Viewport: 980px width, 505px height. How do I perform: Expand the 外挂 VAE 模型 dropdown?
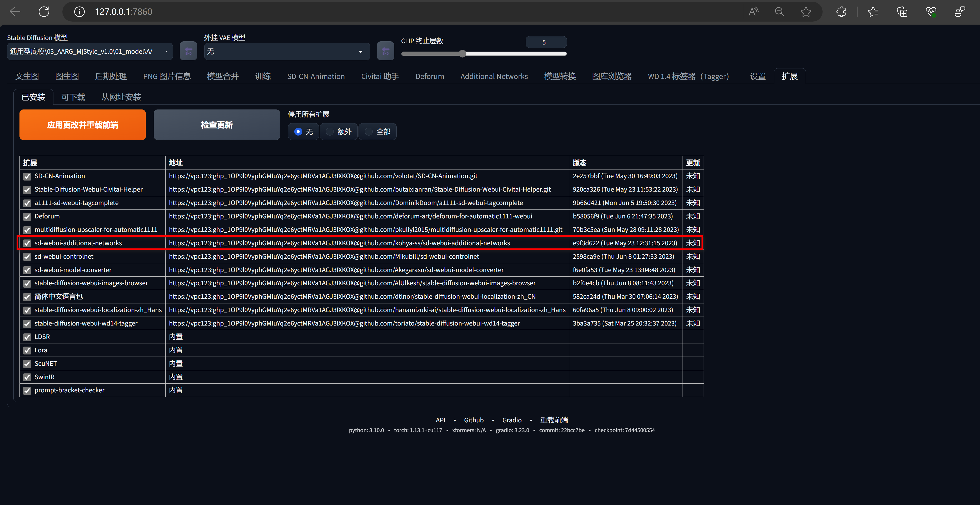[x=287, y=51]
